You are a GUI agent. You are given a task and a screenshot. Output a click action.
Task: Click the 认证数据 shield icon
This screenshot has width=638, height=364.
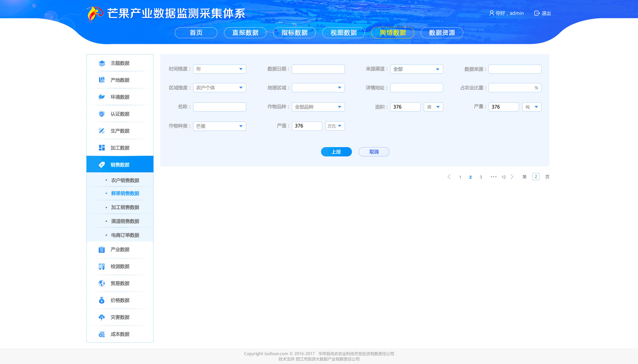point(102,114)
